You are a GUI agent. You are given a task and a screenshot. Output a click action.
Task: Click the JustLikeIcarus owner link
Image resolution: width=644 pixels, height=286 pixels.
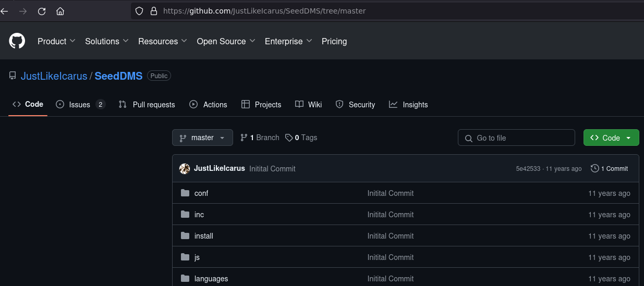54,76
